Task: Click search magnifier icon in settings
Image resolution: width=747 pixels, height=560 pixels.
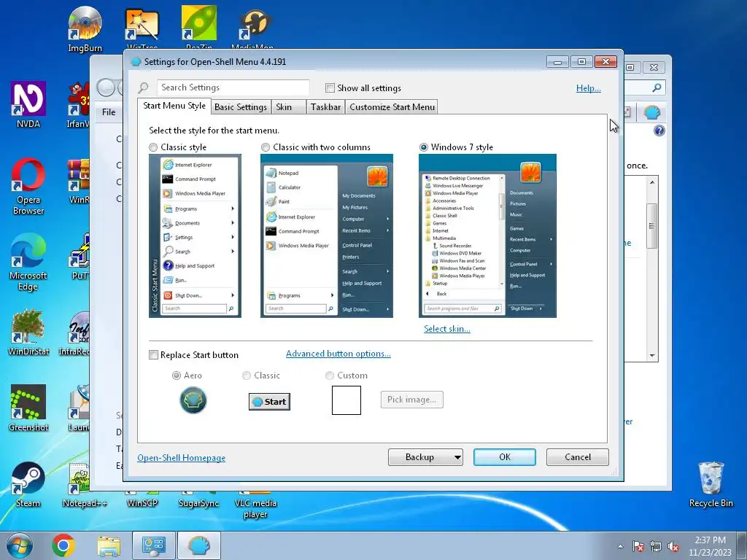Action: tap(143, 87)
